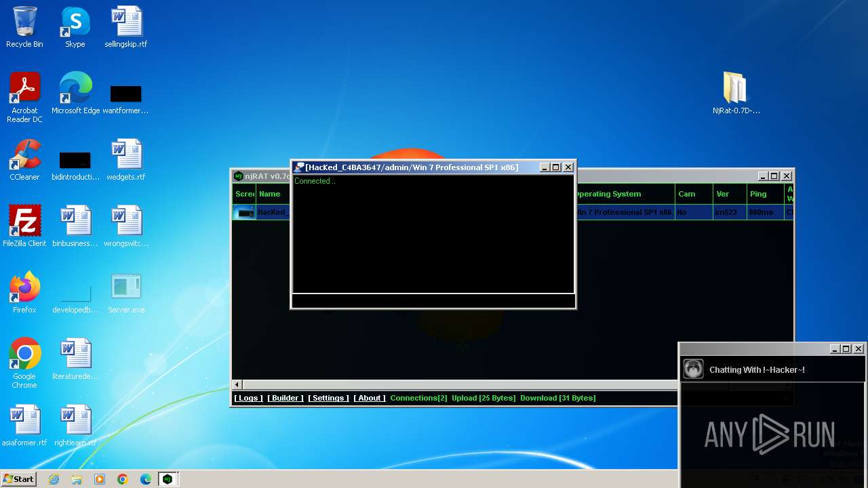The height and width of the screenshot is (488, 868).
Task: Open the About menu in njRAT
Action: pos(370,398)
